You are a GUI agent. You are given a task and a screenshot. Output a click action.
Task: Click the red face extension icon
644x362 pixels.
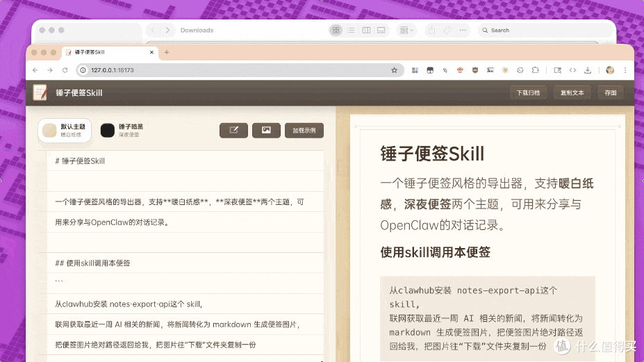[460, 70]
